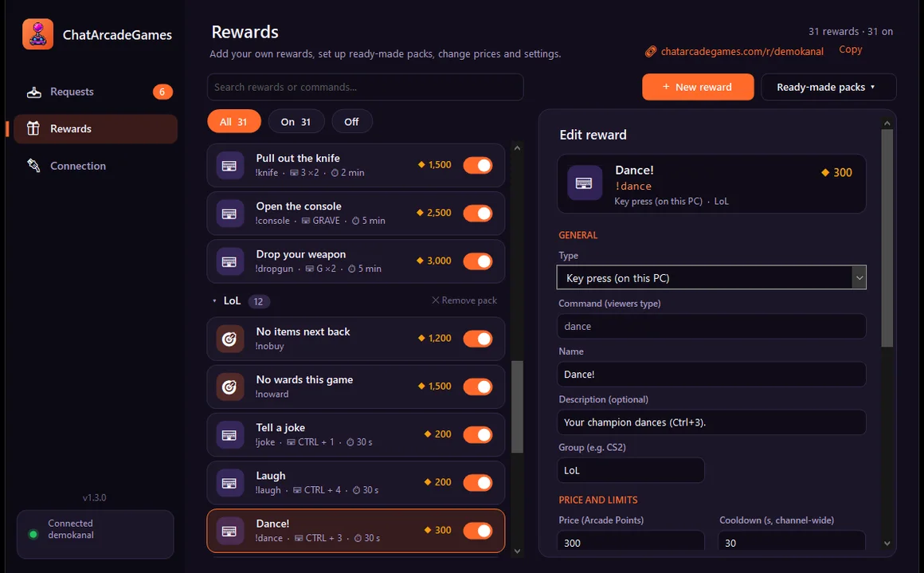Switch off the No wards this game toggle
Screen dimensions: 924x573
(x=477, y=387)
